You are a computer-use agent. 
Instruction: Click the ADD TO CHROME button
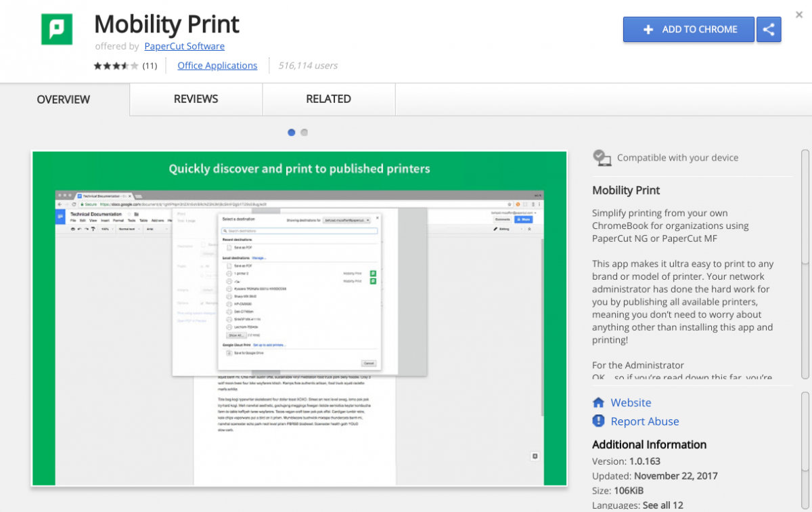[688, 29]
